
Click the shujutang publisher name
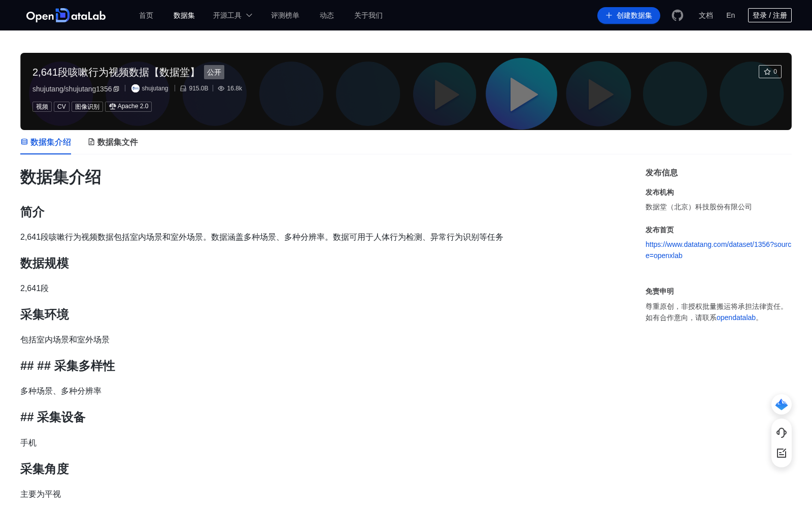(x=155, y=88)
